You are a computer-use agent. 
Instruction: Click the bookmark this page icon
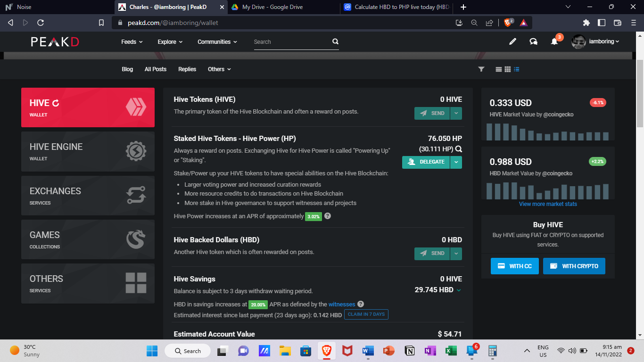click(x=101, y=23)
